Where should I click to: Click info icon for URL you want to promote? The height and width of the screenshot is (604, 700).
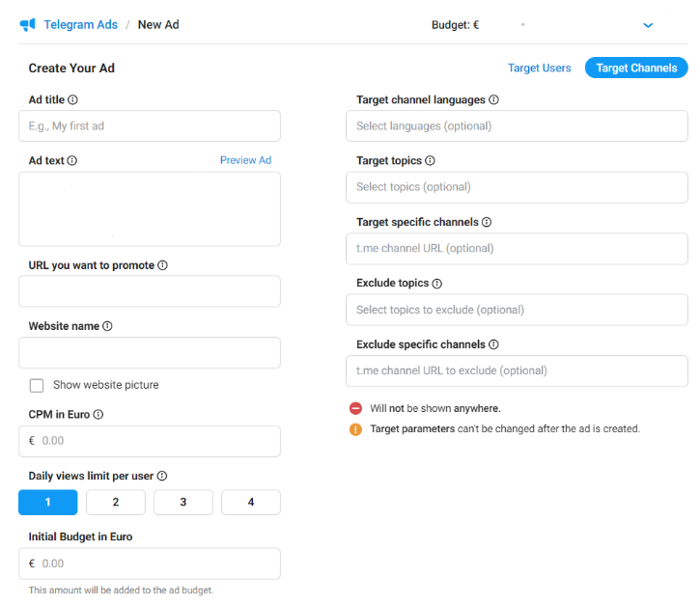(162, 265)
